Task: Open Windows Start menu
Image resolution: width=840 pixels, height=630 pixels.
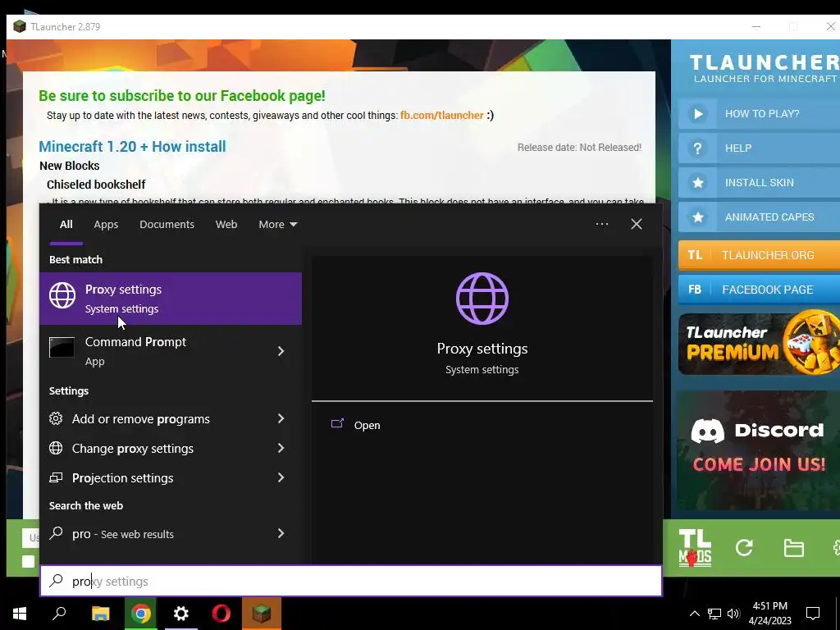Action: tap(20, 614)
